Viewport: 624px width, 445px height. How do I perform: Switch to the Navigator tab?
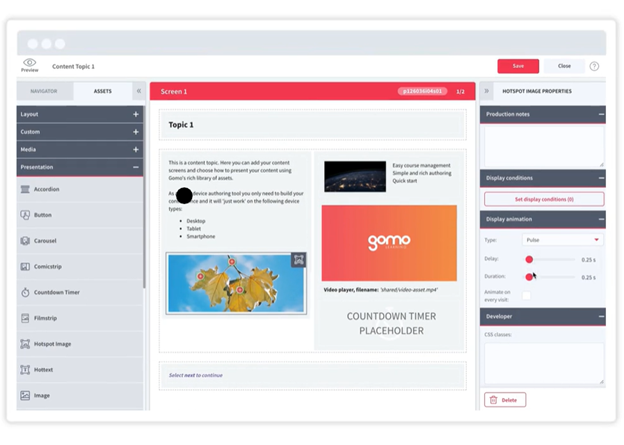44,91
